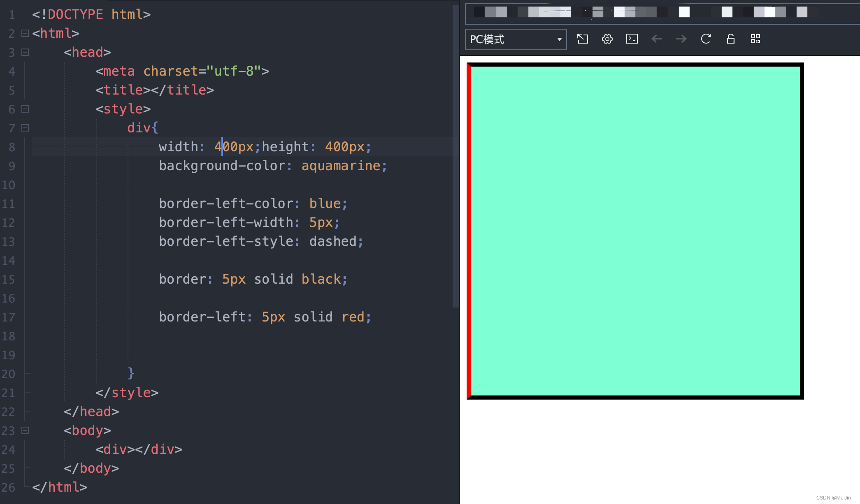Click 'border-left-color' property on line 11
Image resolution: width=860 pixels, height=504 pixels.
(x=226, y=203)
